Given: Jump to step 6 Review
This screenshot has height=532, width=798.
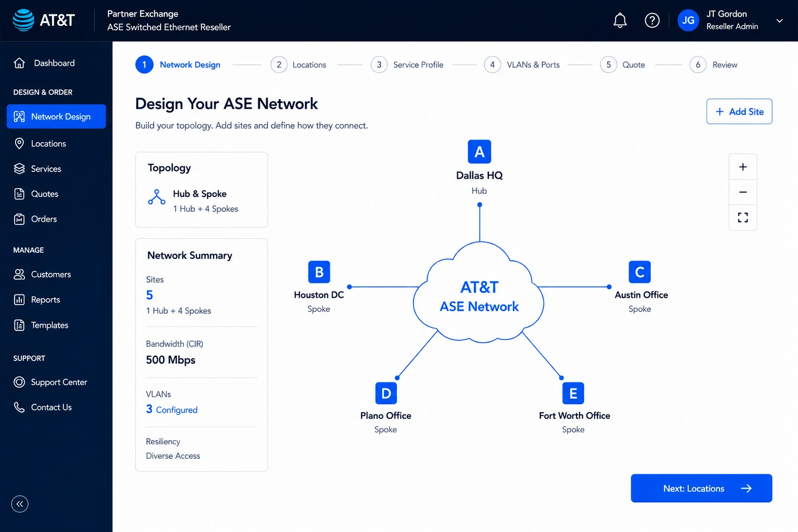Looking at the screenshot, I should (713, 64).
